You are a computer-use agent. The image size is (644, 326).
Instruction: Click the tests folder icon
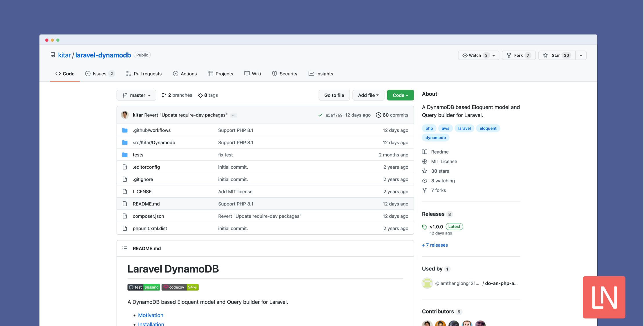pyautogui.click(x=125, y=155)
